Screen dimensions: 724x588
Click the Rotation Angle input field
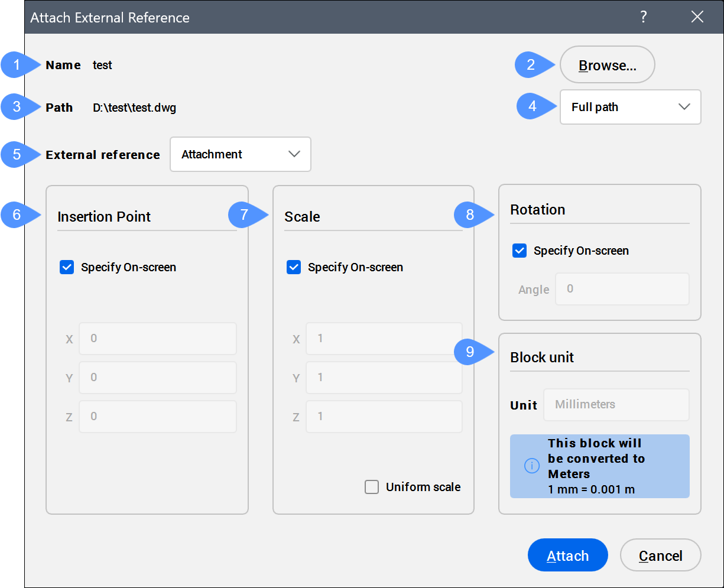622,289
